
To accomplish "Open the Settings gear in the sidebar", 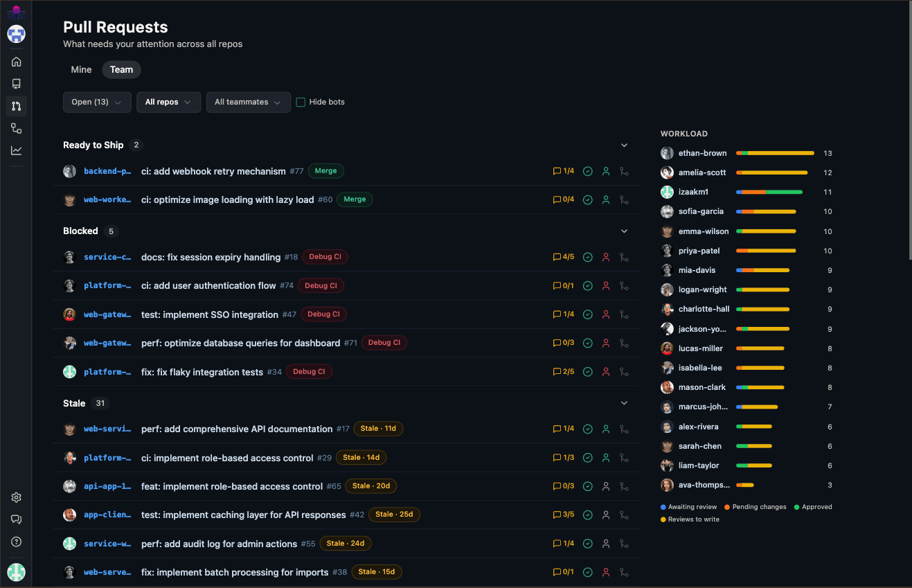I will (x=16, y=497).
